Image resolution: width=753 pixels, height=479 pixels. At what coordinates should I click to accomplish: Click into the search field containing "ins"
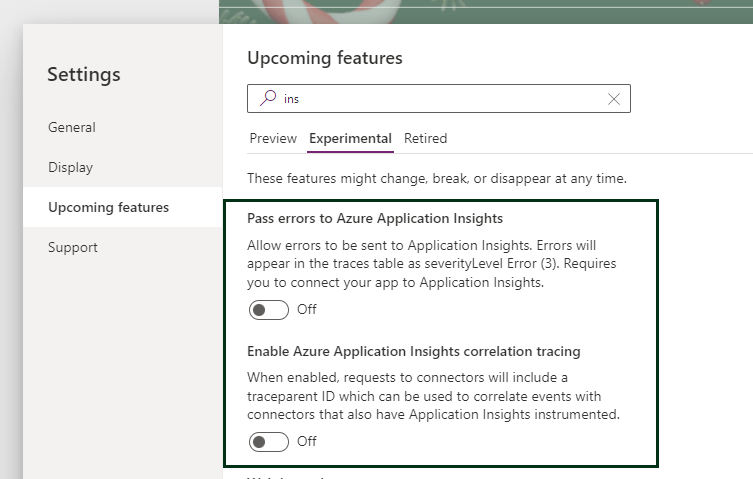tap(440, 99)
